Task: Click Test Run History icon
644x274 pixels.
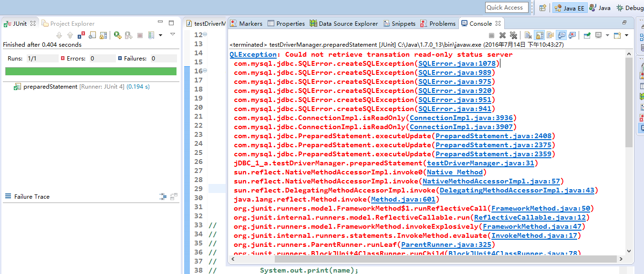Action: click(151, 35)
